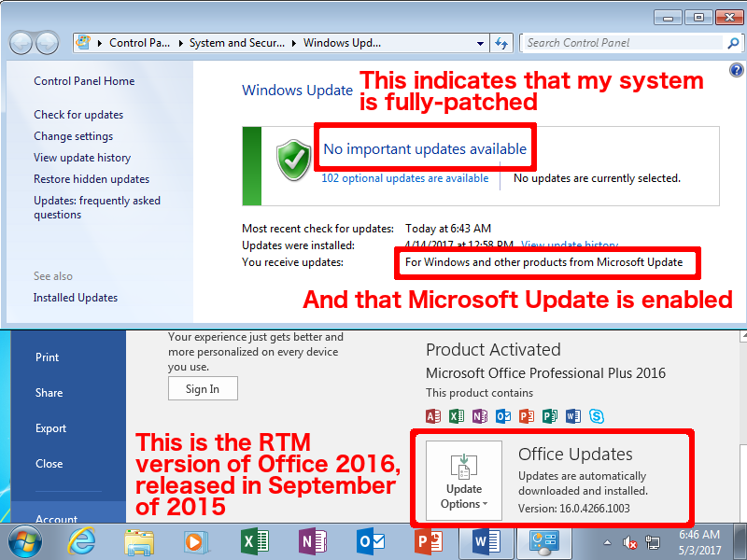The height and width of the screenshot is (560, 747).
Task: Expand the root breadcrumb arrow
Action: click(x=100, y=43)
